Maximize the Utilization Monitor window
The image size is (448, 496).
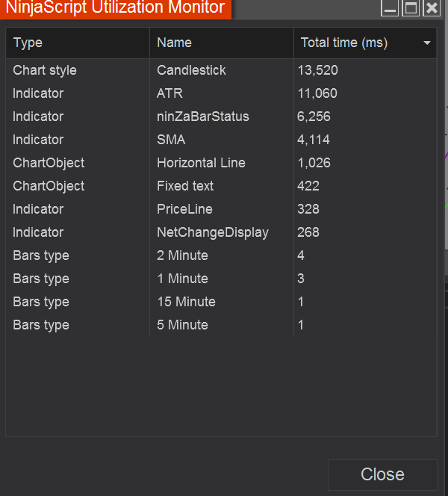pyautogui.click(x=410, y=8)
